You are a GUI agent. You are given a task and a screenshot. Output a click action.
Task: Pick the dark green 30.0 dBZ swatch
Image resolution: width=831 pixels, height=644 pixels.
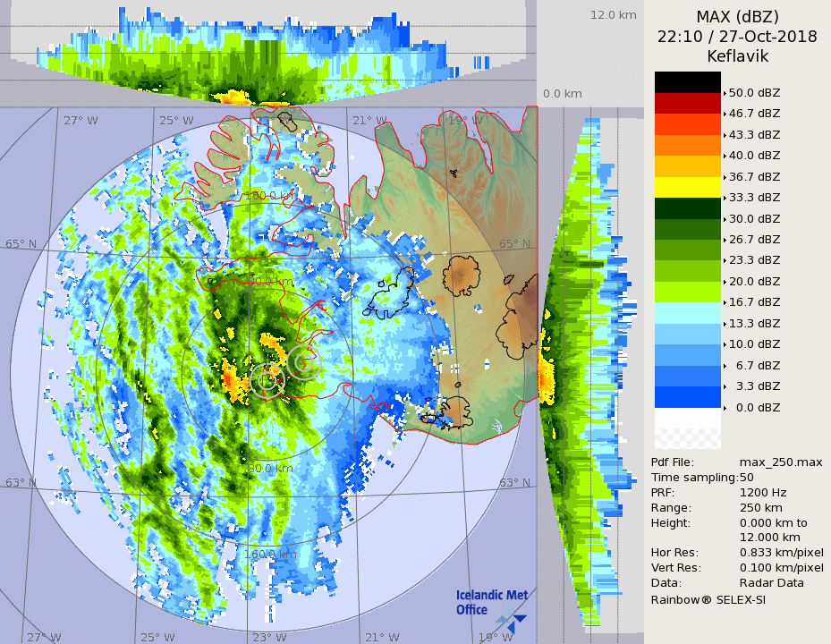click(x=687, y=208)
